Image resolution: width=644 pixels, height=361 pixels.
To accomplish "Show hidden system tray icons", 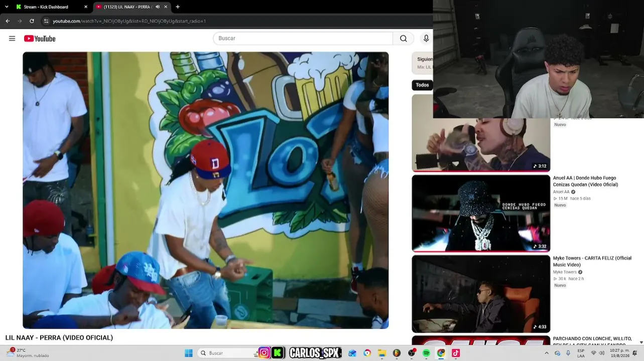I will tap(547, 353).
